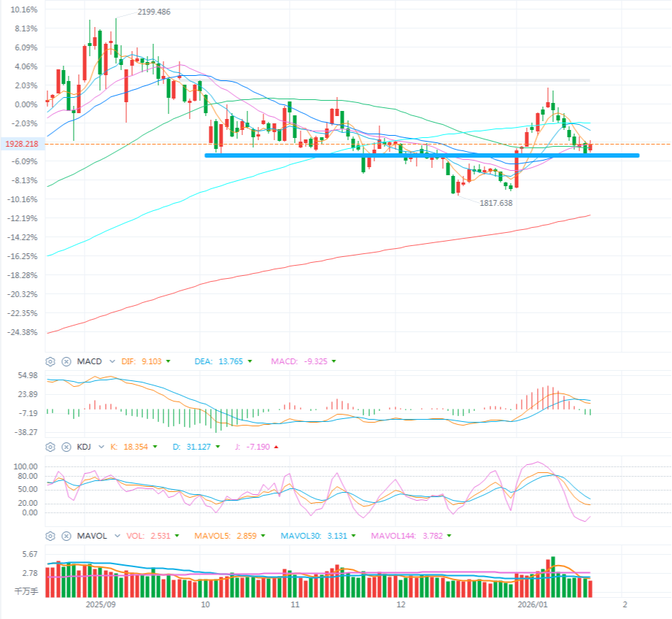Expand the MACD indicator dropdown chevron
Screen dimensions: 672x619
(112, 361)
